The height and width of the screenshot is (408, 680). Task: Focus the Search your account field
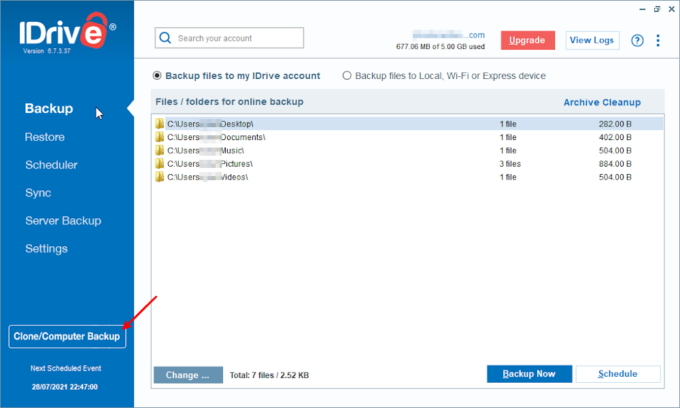coord(229,38)
